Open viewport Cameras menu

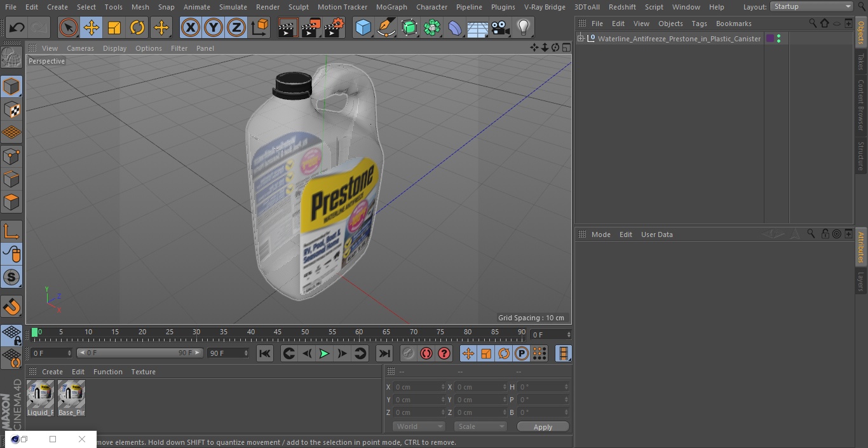[x=80, y=48]
